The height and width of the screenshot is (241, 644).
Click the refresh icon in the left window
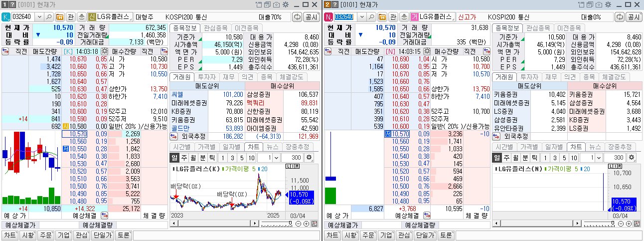click(298, 16)
